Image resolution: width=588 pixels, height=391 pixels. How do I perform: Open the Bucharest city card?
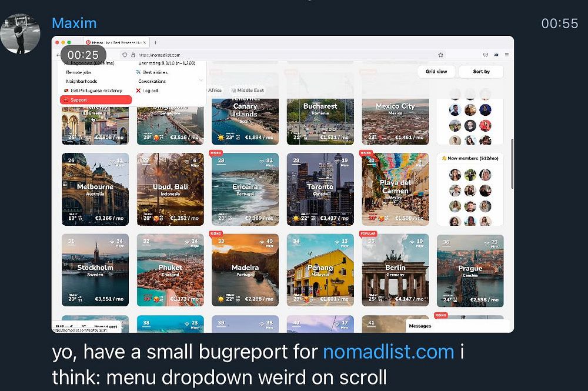[320, 122]
